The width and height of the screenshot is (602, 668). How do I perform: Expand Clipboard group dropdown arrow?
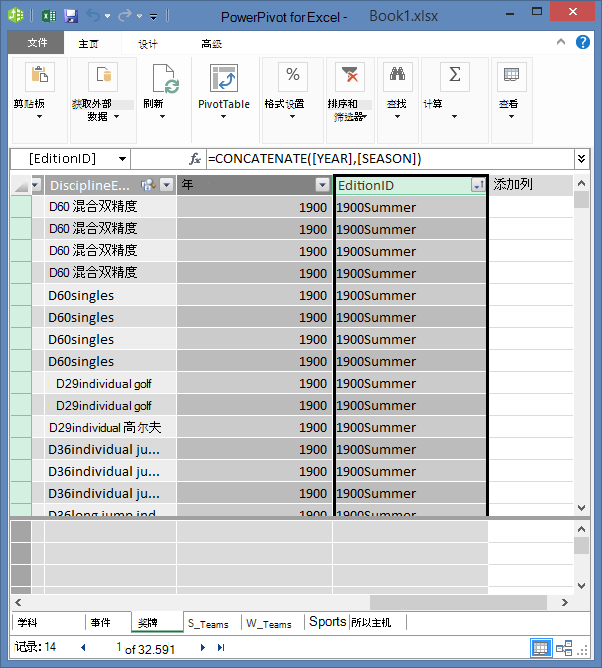(x=40, y=117)
